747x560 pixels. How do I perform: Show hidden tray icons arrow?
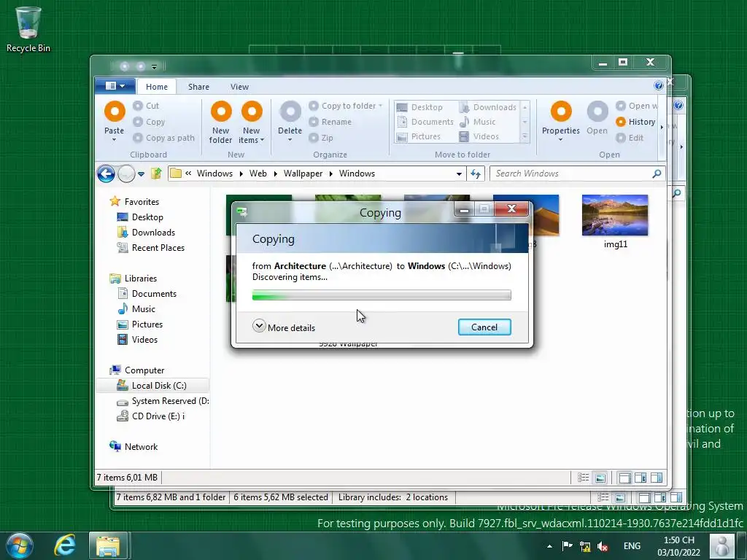(550, 546)
